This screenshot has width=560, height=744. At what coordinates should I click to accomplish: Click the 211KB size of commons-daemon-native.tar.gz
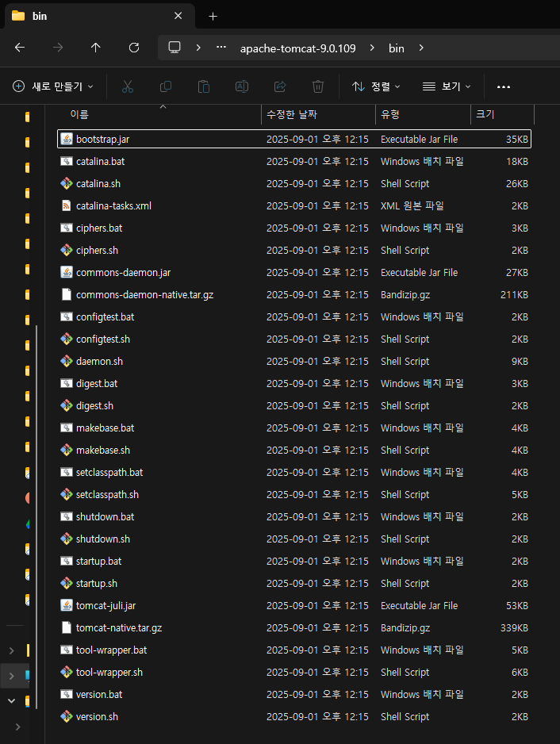515,294
